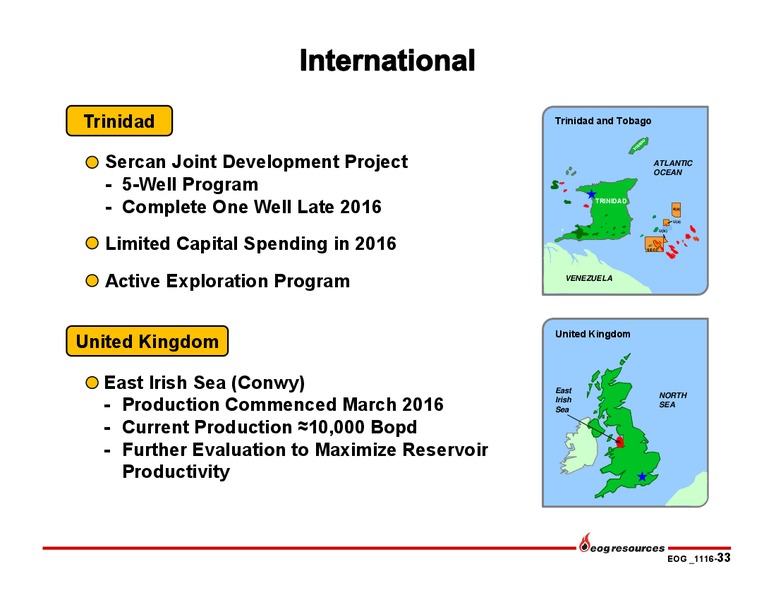The width and height of the screenshot is (776, 600).
Task: Click the Trinidad and Tobago map thumbnail
Action: pyautogui.click(x=625, y=200)
